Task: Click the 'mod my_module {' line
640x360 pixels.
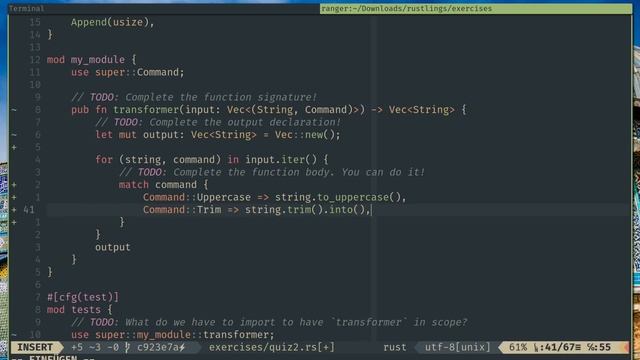Action: pyautogui.click(x=91, y=60)
